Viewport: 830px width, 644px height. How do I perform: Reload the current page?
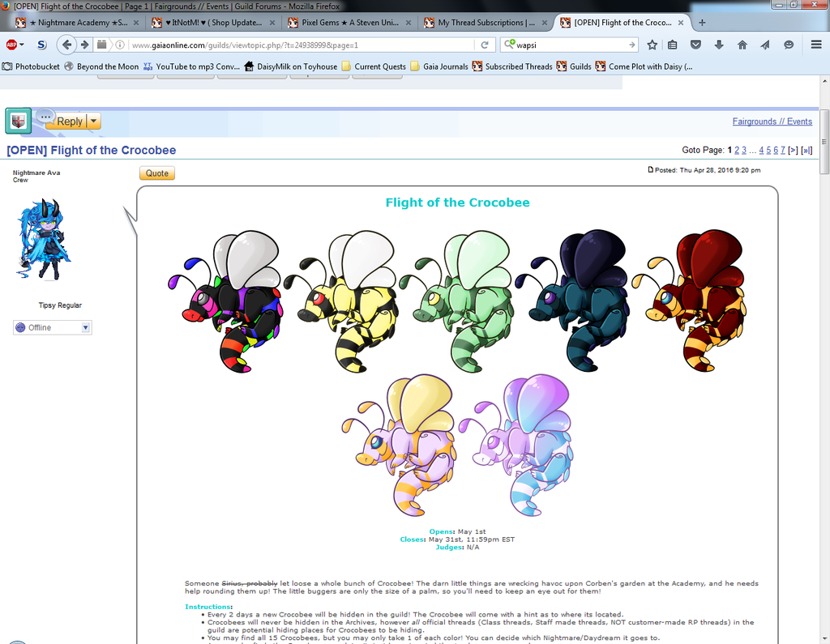pos(485,45)
